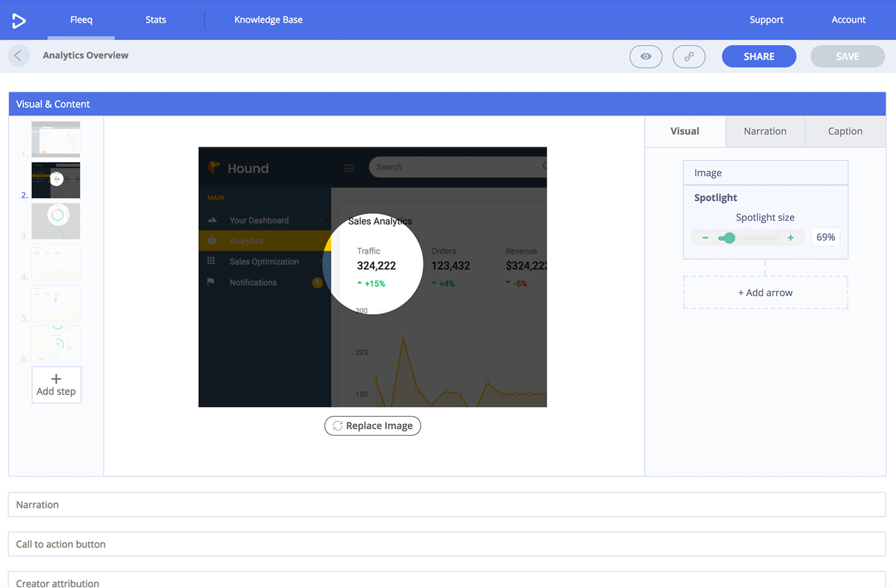
Task: Click the SAVE button
Action: [847, 57]
